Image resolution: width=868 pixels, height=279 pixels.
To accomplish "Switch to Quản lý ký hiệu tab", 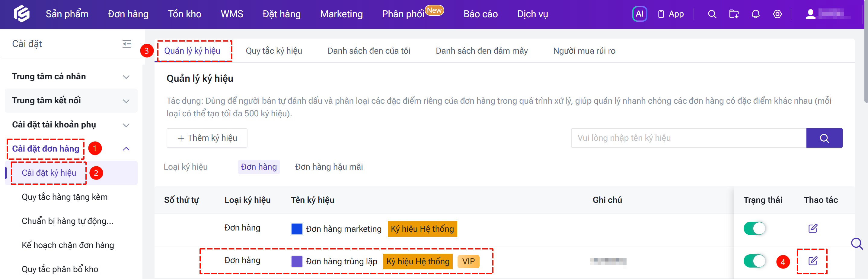I will (x=192, y=51).
